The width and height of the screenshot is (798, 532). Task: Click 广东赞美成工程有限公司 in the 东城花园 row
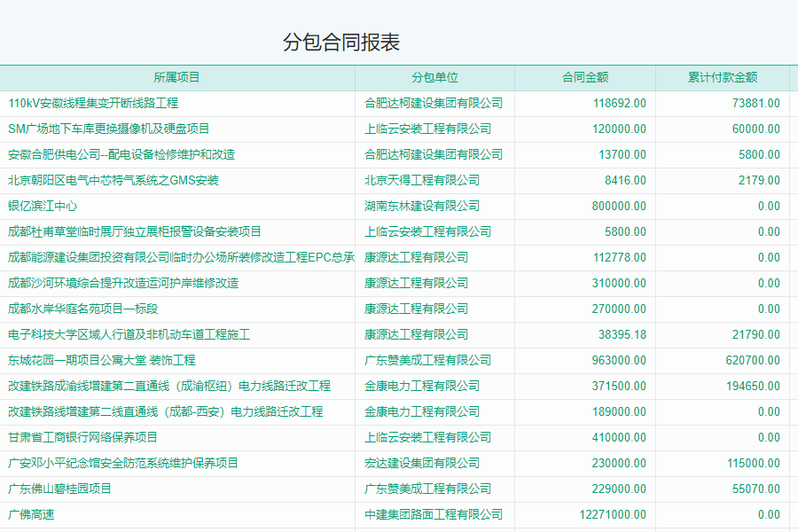[x=427, y=361]
